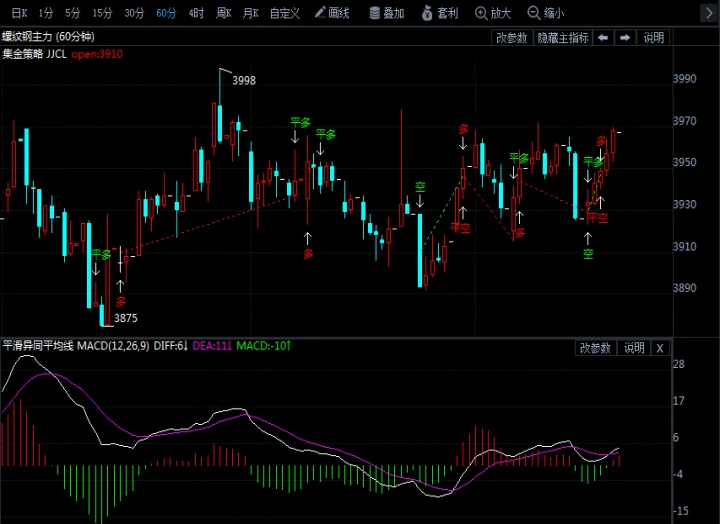Image resolution: width=720 pixels, height=524 pixels.
Task: Open the 套利 arbitrage tool
Action: pyautogui.click(x=440, y=13)
